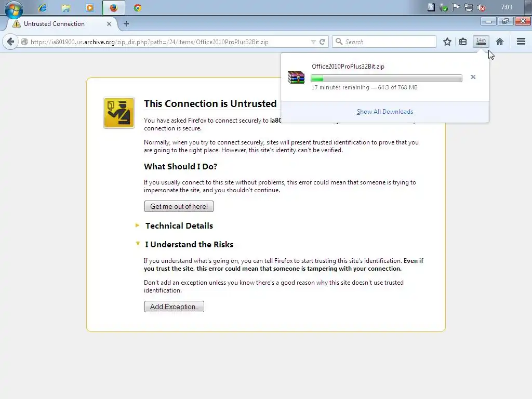Go to the Firefox home page

(x=499, y=42)
